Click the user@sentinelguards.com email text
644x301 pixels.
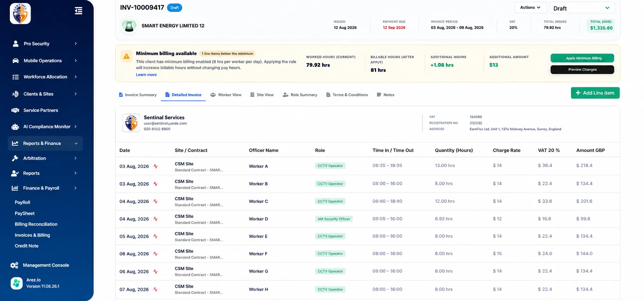165,123
